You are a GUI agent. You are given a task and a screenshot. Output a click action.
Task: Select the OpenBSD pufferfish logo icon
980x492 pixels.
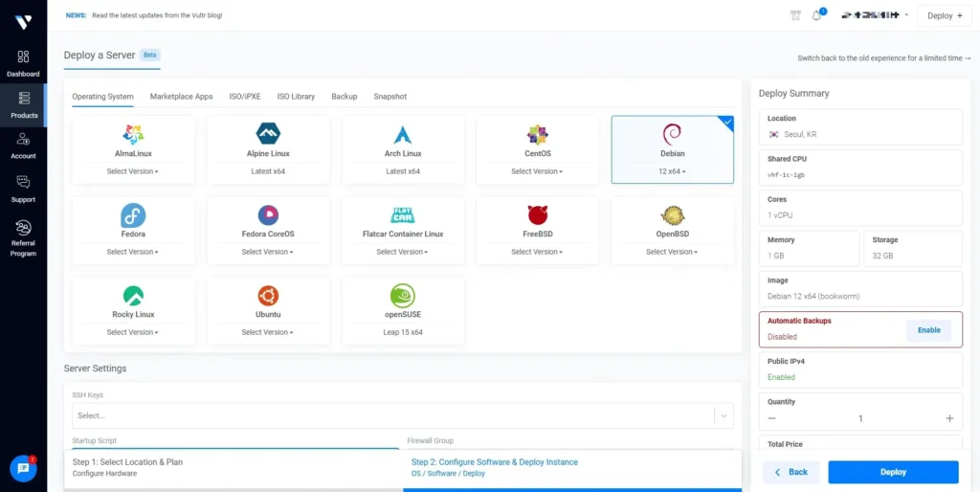point(673,215)
